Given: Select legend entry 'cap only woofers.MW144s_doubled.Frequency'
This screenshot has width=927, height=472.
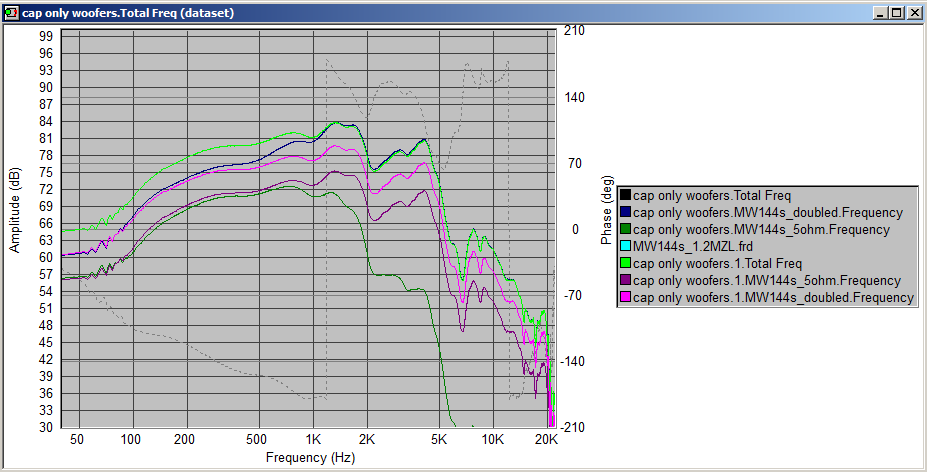Looking at the screenshot, I should [x=767, y=212].
